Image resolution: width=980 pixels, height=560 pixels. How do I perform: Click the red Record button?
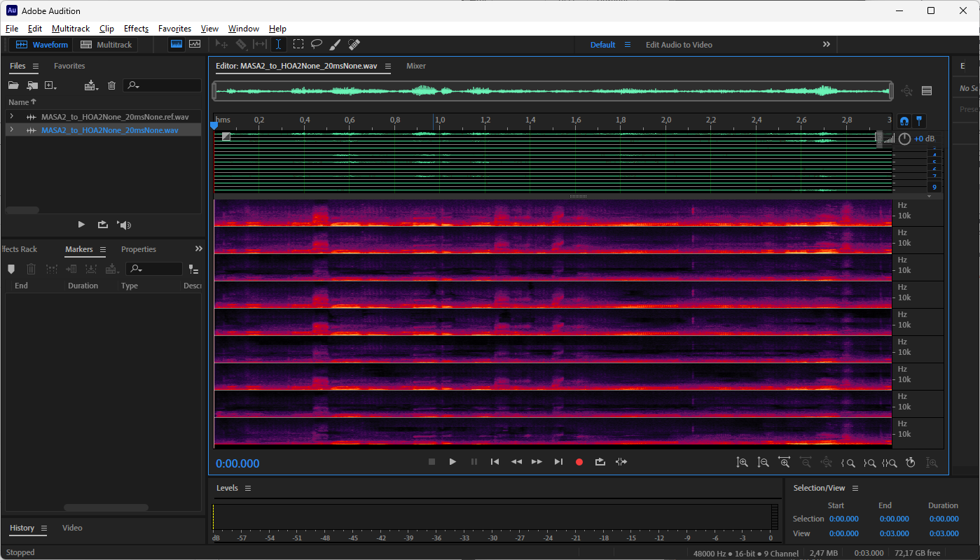click(579, 462)
